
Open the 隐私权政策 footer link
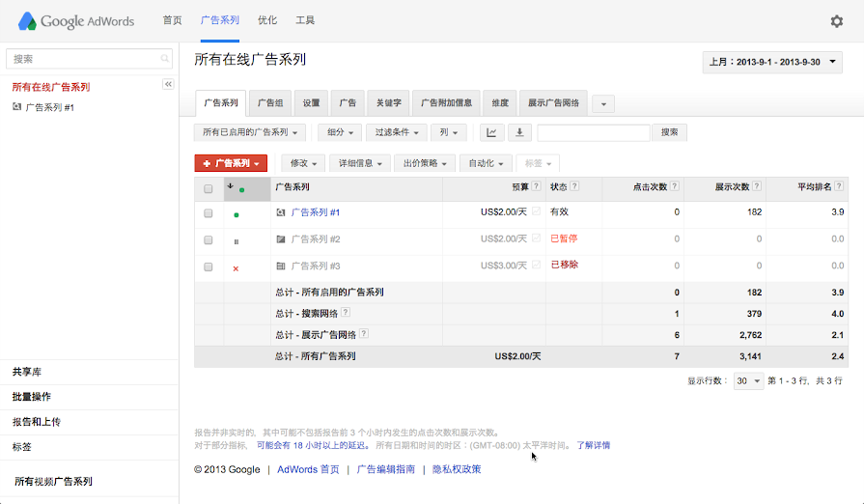457,469
